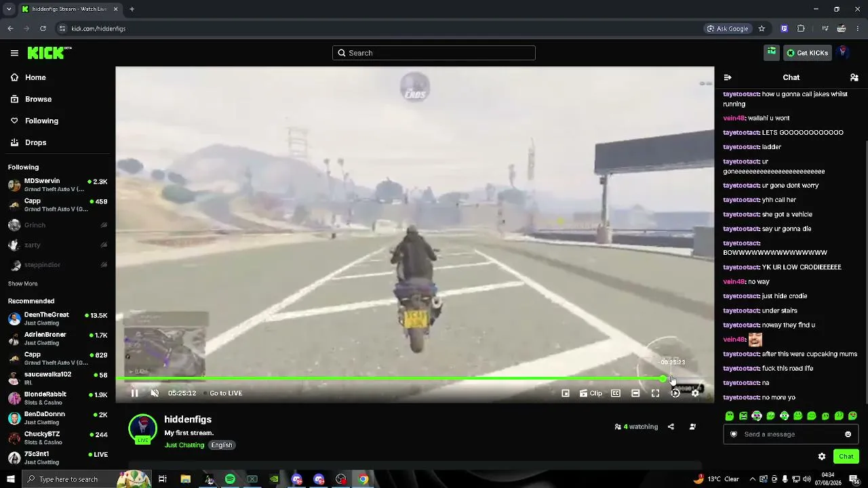
Task: Type in the Send a message field
Action: coord(791,434)
